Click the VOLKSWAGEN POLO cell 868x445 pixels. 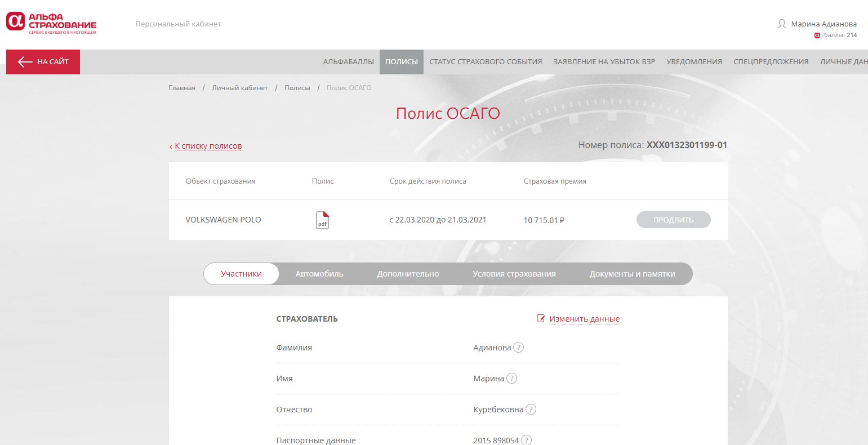click(223, 220)
